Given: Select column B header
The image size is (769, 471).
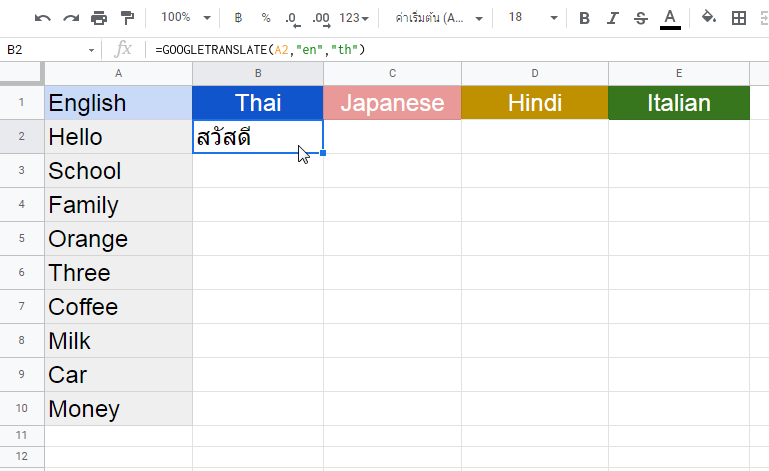Looking at the screenshot, I should click(x=258, y=74).
